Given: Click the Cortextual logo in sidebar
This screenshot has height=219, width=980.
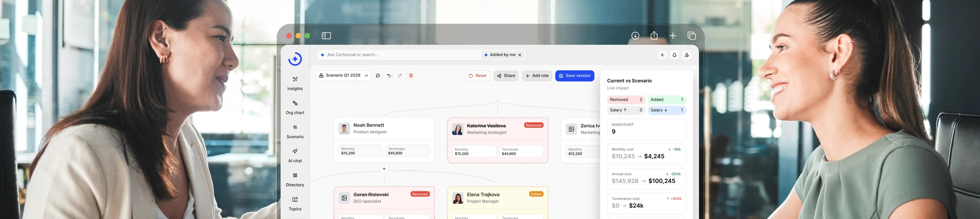Looking at the screenshot, I should (295, 59).
